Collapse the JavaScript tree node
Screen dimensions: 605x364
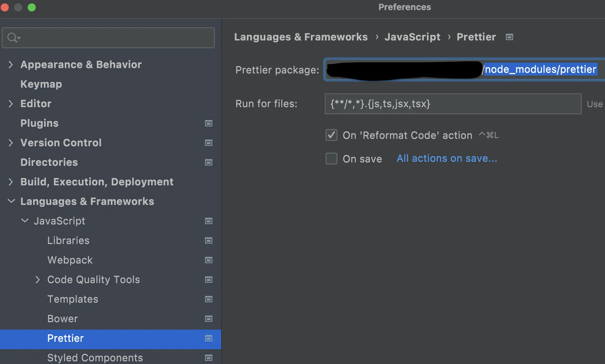[x=25, y=221]
